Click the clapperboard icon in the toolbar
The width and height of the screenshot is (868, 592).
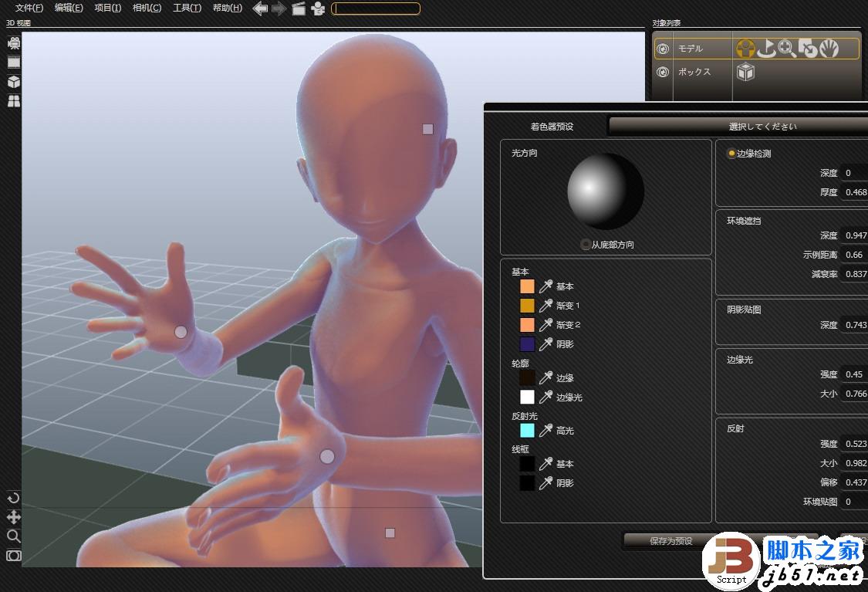pos(299,8)
